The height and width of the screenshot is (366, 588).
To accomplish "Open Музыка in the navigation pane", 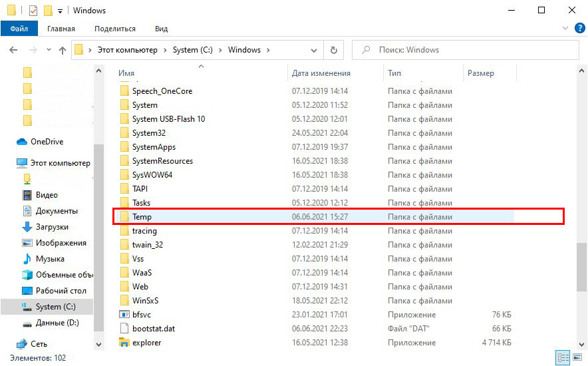I will click(43, 259).
